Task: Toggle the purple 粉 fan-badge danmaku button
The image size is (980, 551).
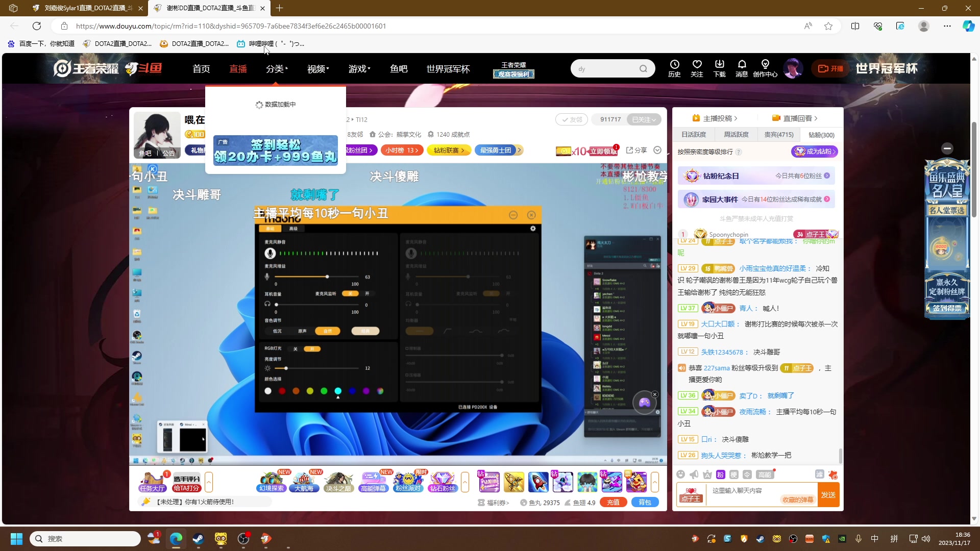Action: pos(720,474)
